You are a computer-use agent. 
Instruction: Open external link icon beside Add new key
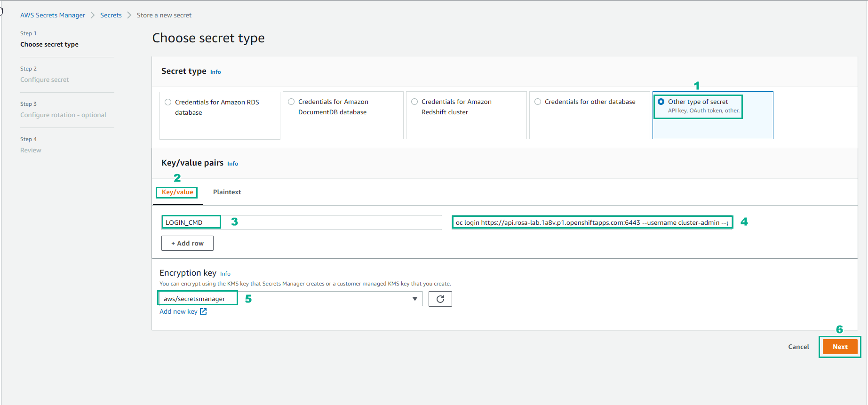click(203, 311)
